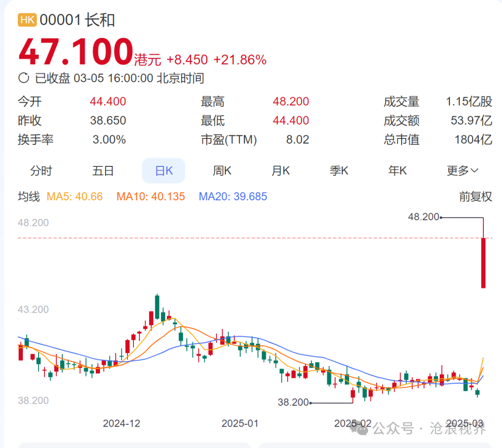Open the 周K weekly chart tab
This screenshot has height=448, width=502.
[x=222, y=171]
